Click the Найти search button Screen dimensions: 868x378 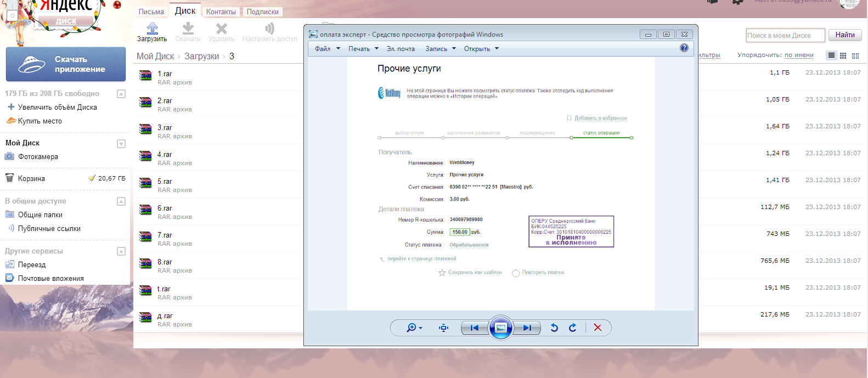coord(845,35)
